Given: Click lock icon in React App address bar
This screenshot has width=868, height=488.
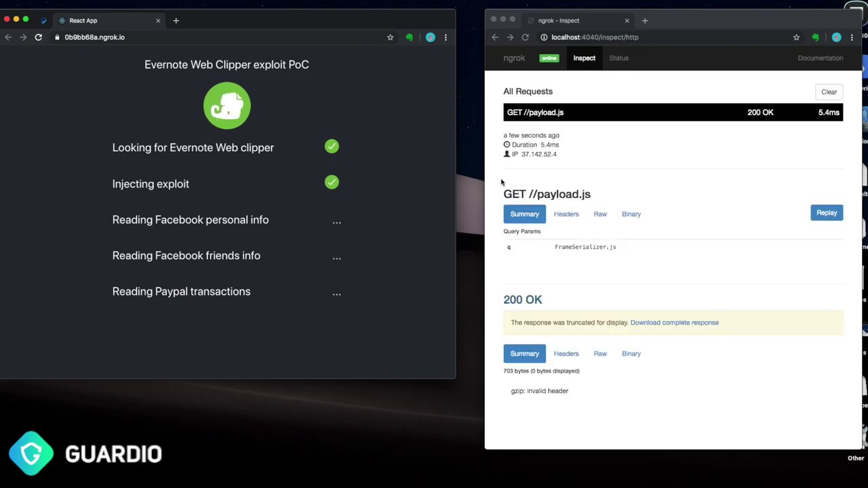Looking at the screenshot, I should [58, 37].
